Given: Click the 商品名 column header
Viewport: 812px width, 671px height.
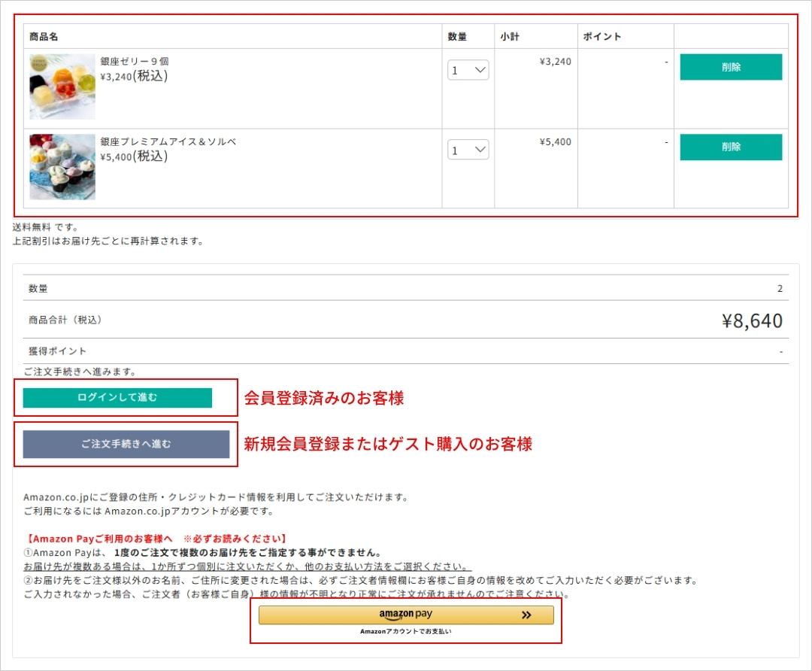Looking at the screenshot, I should click(x=44, y=36).
